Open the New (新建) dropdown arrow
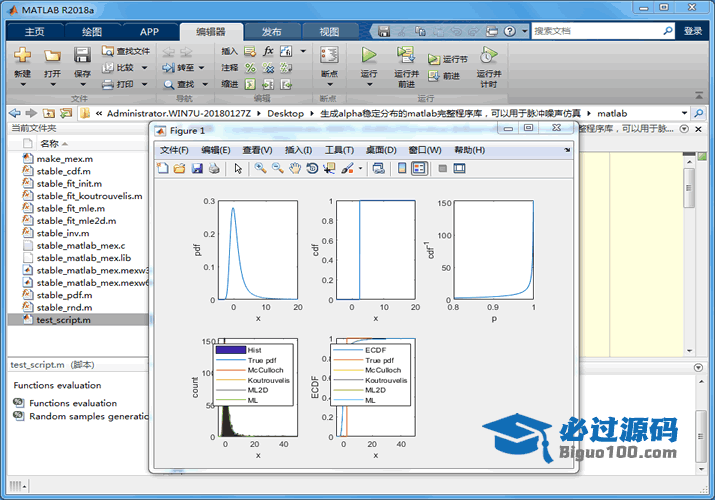Viewport: 715px width, 500px height. (x=23, y=84)
